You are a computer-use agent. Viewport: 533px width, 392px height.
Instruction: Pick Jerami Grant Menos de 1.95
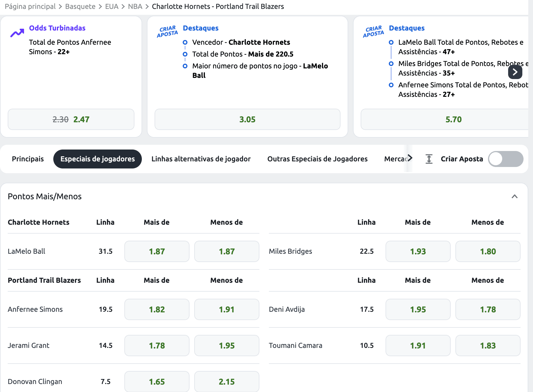point(227,346)
